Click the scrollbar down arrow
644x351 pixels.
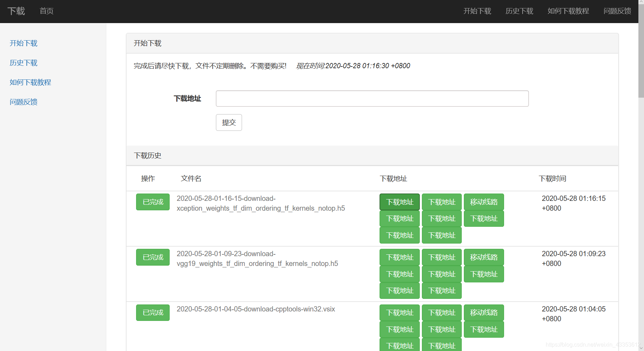pos(641,348)
